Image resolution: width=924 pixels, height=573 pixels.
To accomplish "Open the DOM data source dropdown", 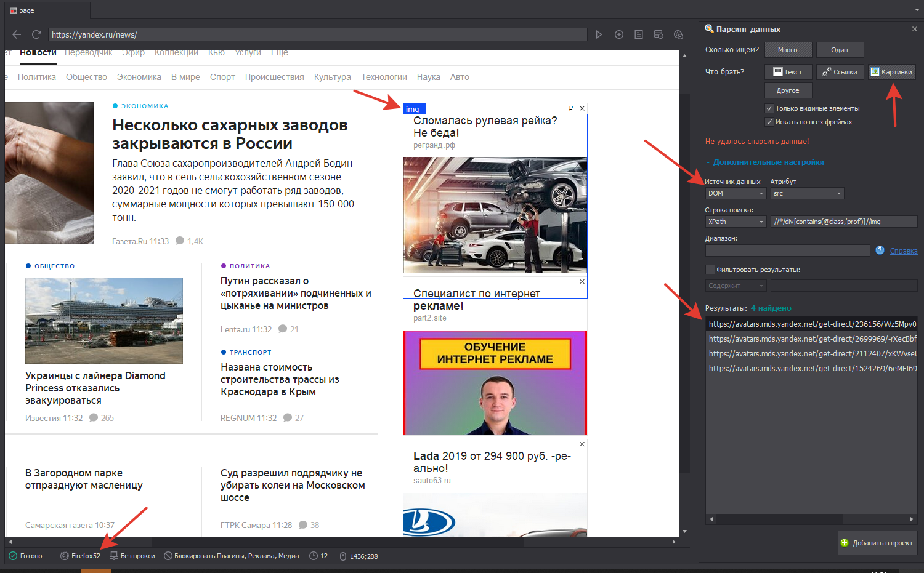I will click(x=736, y=193).
